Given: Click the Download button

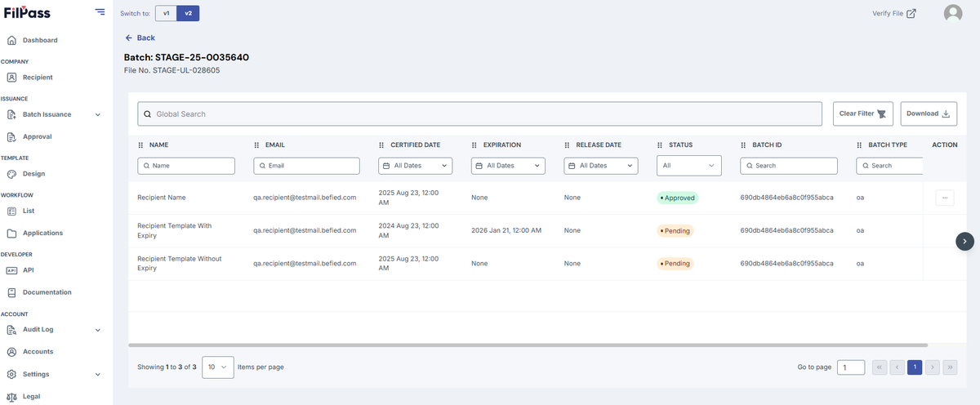Looking at the screenshot, I should pyautogui.click(x=929, y=113).
